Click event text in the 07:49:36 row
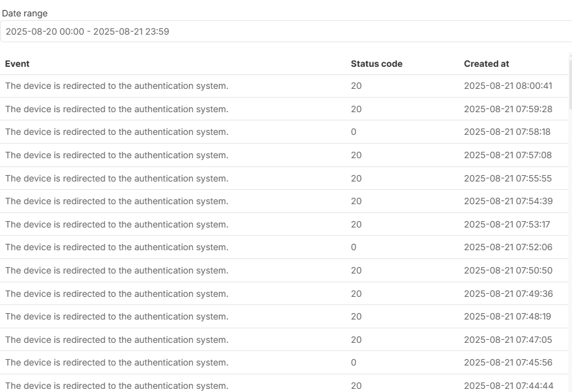Image resolution: width=572 pixels, height=392 pixels. click(117, 294)
